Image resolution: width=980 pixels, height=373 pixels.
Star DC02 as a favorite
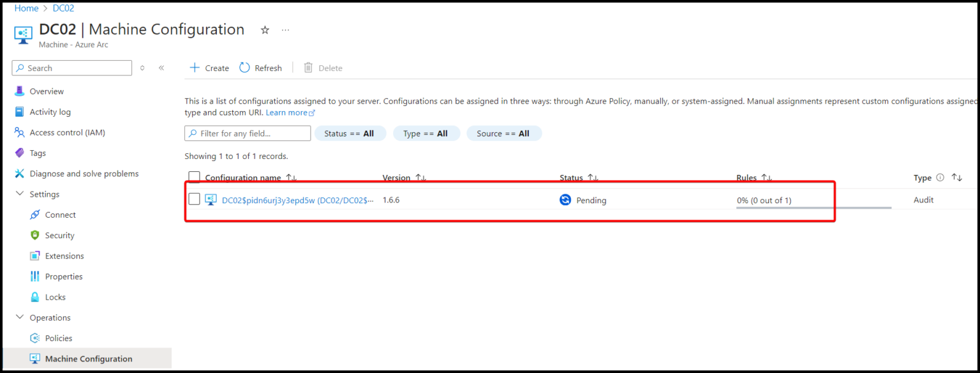[265, 29]
